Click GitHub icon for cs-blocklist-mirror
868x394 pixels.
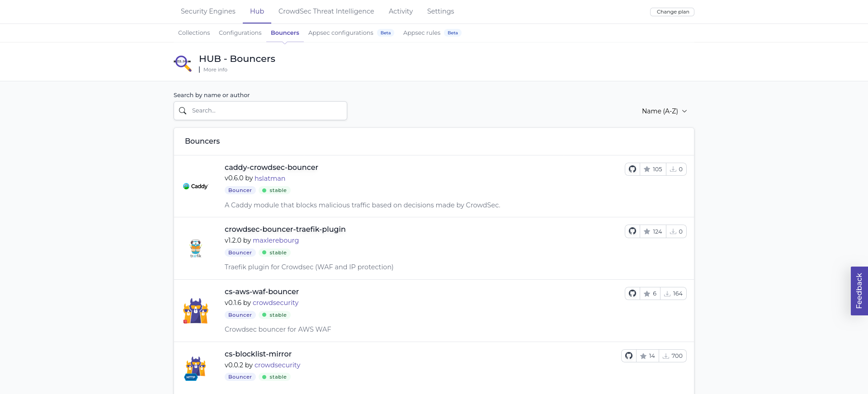pyautogui.click(x=629, y=356)
